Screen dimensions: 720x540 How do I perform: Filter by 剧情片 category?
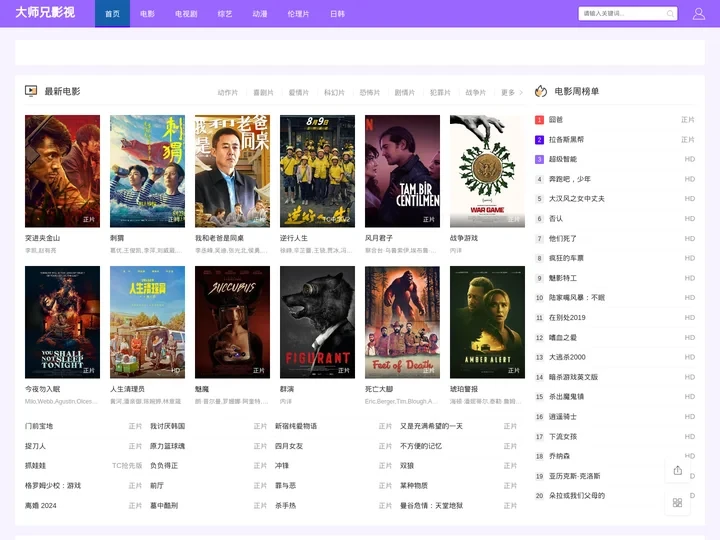(x=405, y=93)
